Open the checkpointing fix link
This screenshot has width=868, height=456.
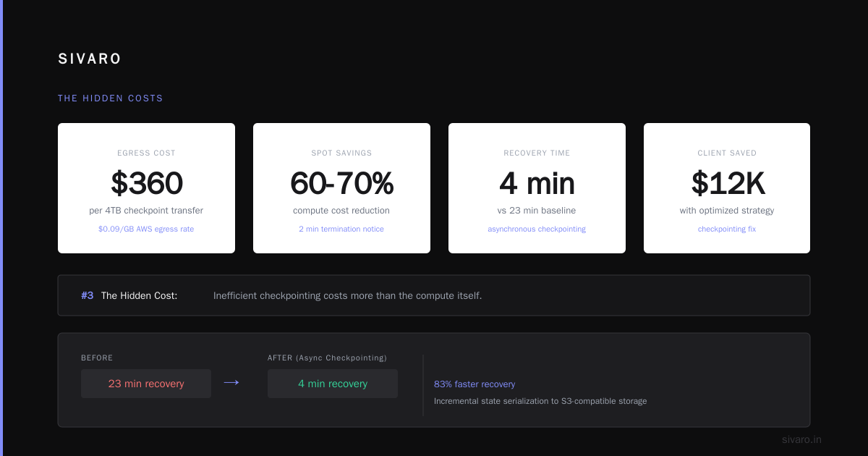pyautogui.click(x=727, y=229)
